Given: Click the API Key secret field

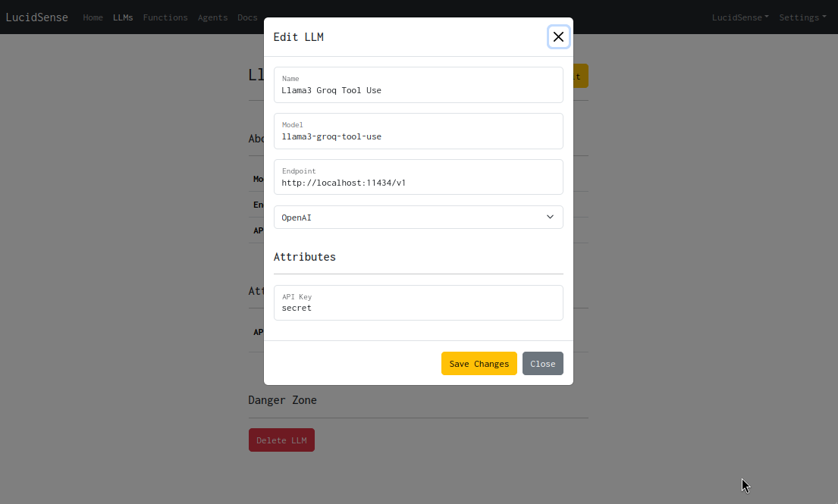Looking at the screenshot, I should 418,302.
